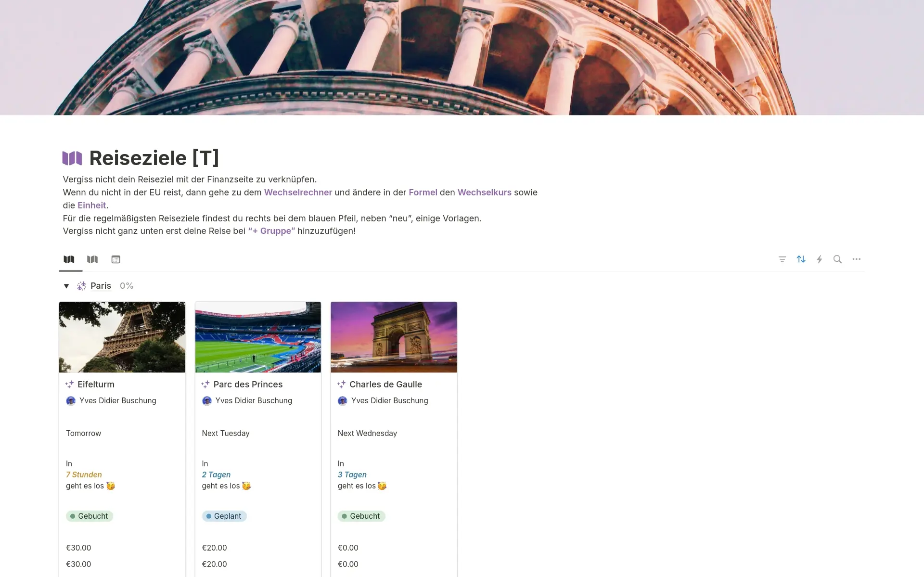Switch to the calendar view tab
The width and height of the screenshot is (924, 577).
(x=115, y=259)
